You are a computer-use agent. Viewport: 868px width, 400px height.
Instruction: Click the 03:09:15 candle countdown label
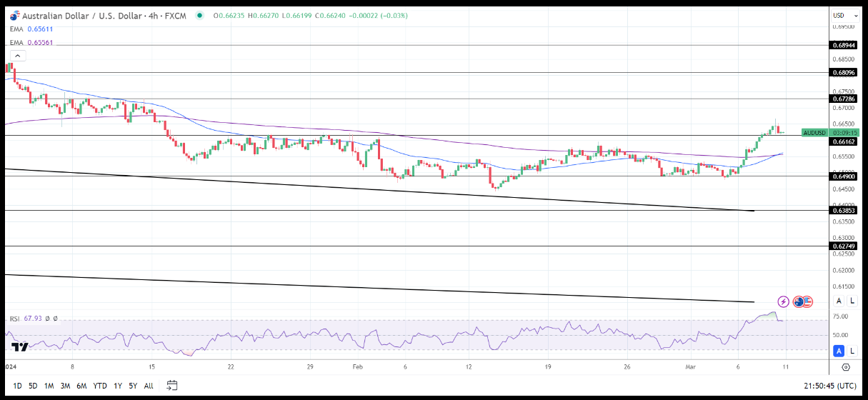844,132
